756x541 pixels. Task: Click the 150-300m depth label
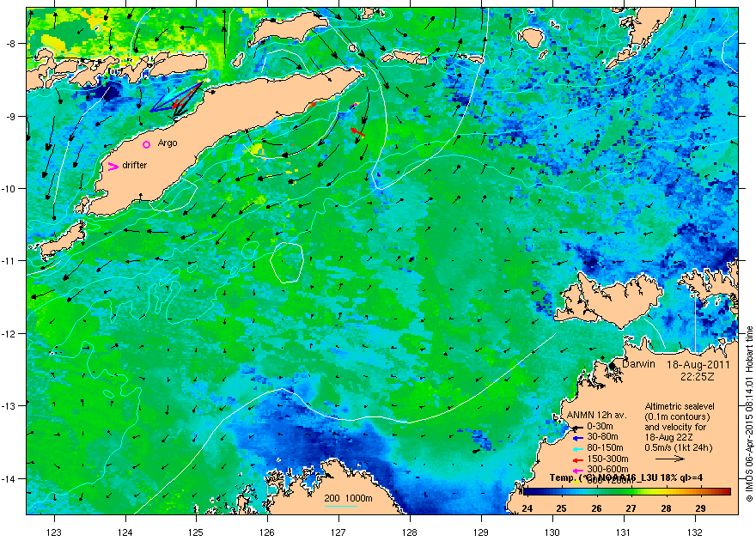(x=607, y=459)
